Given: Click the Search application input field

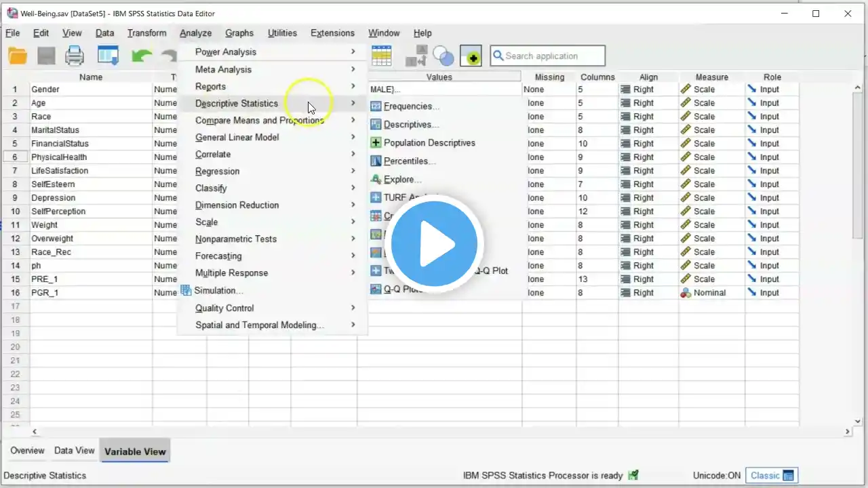Looking at the screenshot, I should coord(547,56).
